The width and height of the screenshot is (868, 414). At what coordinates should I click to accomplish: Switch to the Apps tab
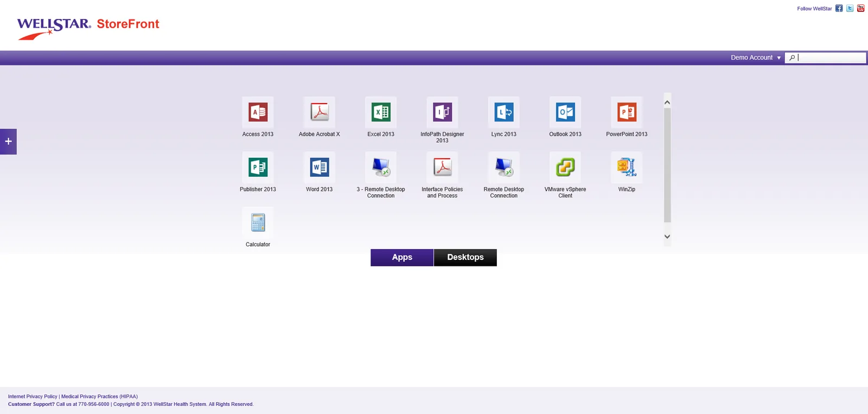(402, 257)
